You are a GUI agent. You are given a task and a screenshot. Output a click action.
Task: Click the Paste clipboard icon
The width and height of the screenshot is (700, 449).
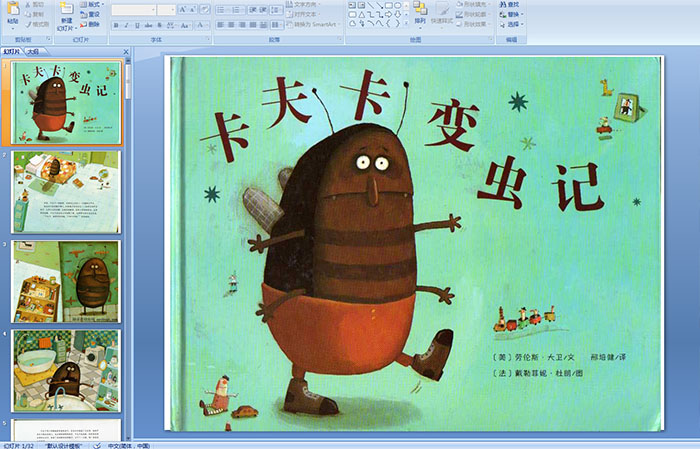pos(13,9)
